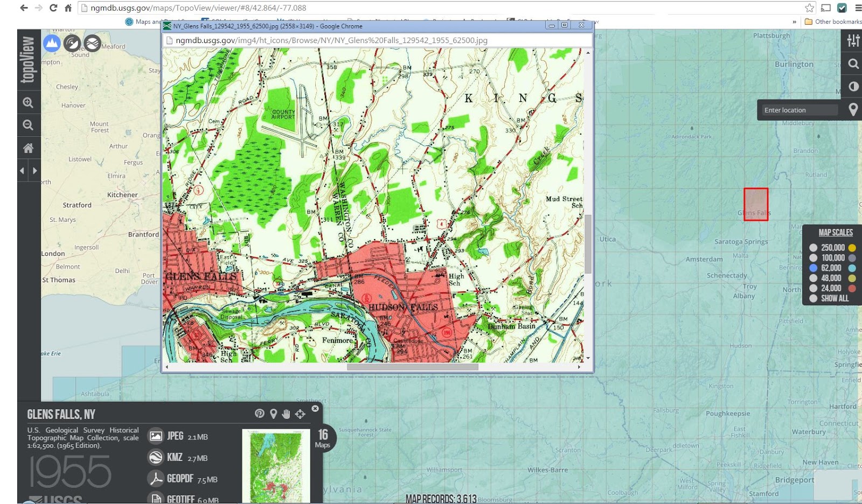Activate the location pin tool on the right
862x504 pixels.
tap(854, 109)
